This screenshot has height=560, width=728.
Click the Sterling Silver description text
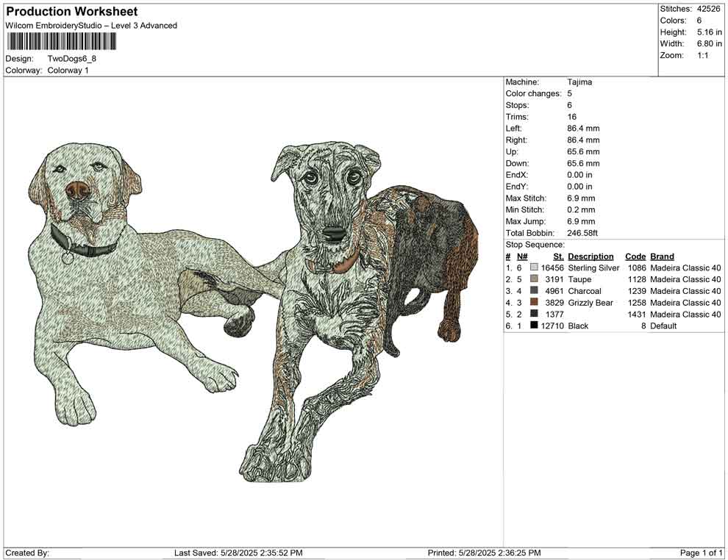tap(593, 268)
